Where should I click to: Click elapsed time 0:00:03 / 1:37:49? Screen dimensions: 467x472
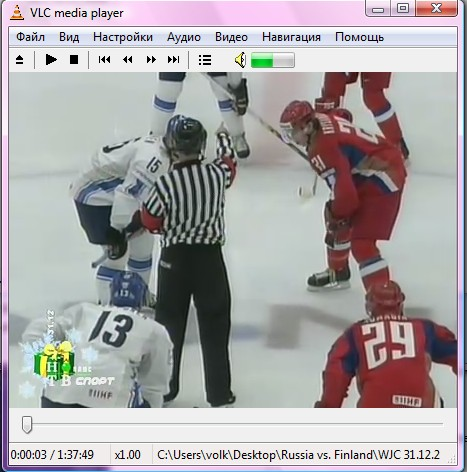coord(52,455)
